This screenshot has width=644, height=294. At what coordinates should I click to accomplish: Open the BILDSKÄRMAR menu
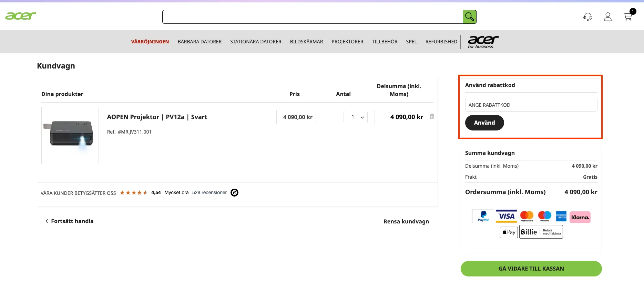307,42
